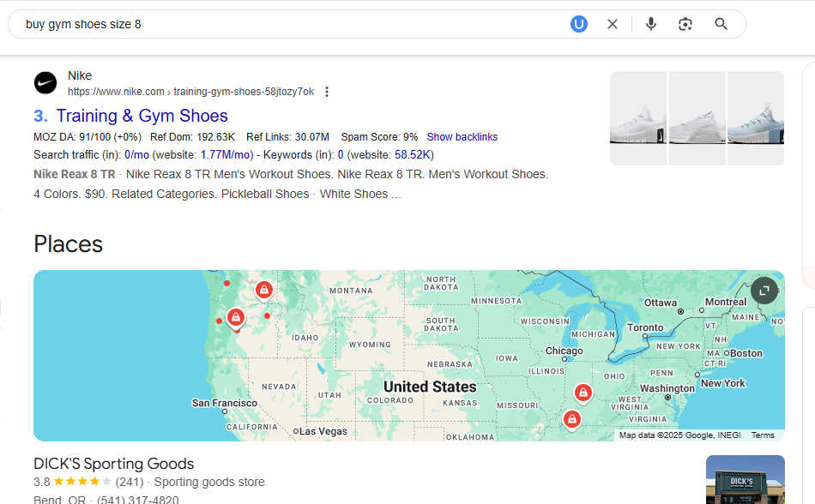815x504 pixels.
Task: Click the blue U extension icon in search bar
Action: tap(578, 24)
